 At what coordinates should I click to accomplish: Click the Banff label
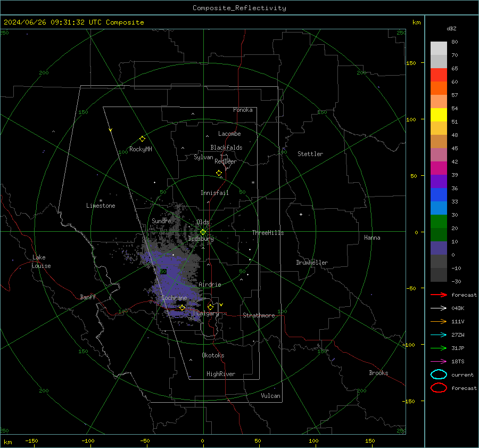pos(88,297)
